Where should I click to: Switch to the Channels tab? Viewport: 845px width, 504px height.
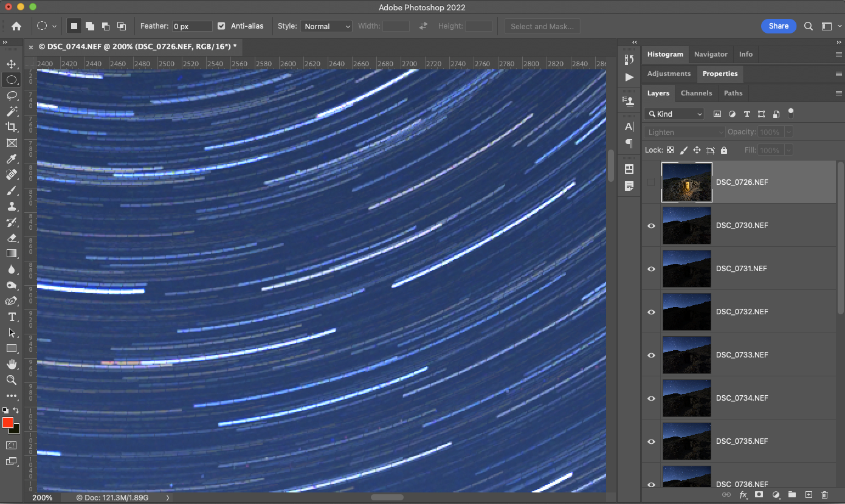pyautogui.click(x=697, y=93)
